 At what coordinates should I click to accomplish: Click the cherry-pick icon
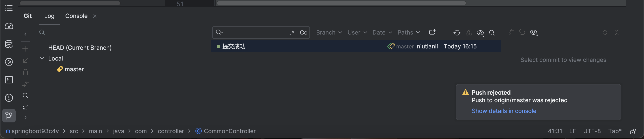[468, 33]
